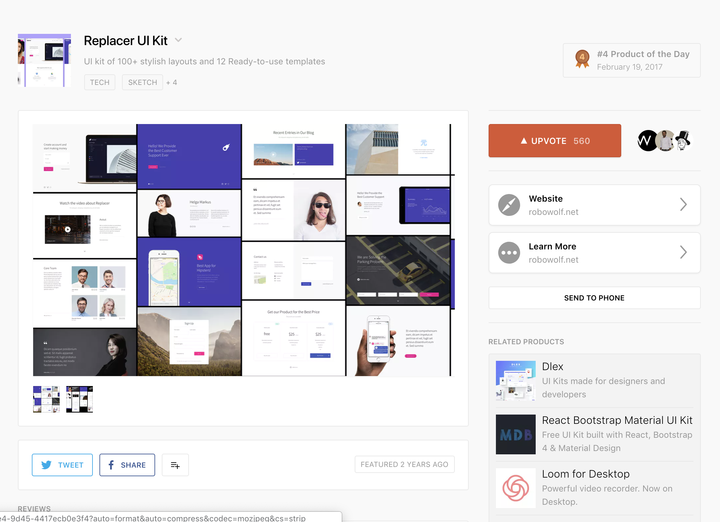720x522 pixels.
Task: Click the chevron arrow on Learn More row
Action: pyautogui.click(x=683, y=253)
